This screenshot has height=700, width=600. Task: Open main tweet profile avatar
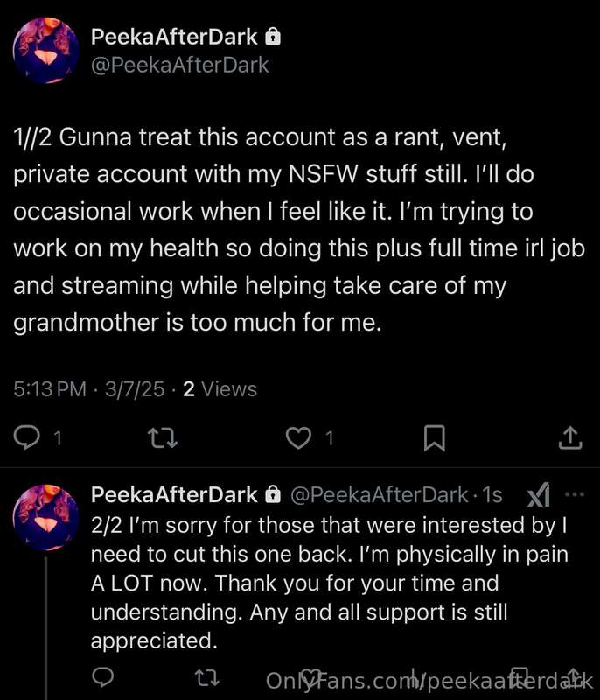coord(46,51)
